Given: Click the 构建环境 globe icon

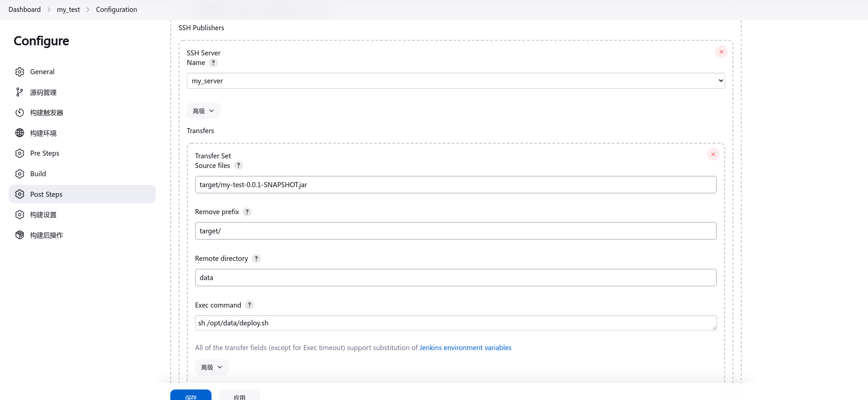Looking at the screenshot, I should (x=20, y=133).
